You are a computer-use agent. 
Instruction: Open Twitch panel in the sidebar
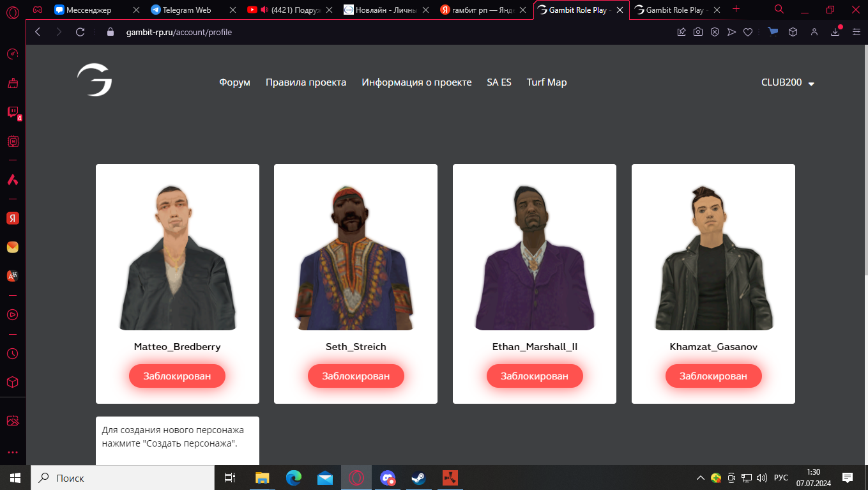[12, 112]
